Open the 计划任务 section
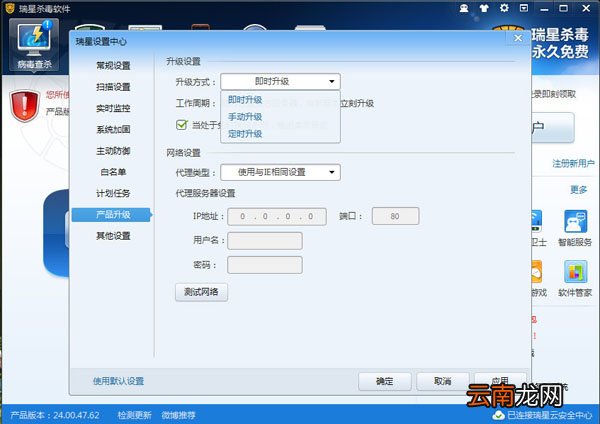The height and width of the screenshot is (424, 600). tap(113, 193)
